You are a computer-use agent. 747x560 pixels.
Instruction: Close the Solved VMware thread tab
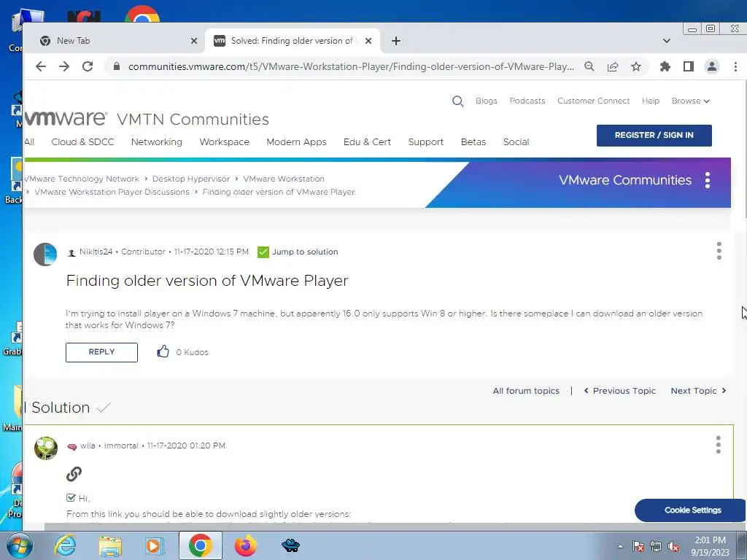coord(368,41)
